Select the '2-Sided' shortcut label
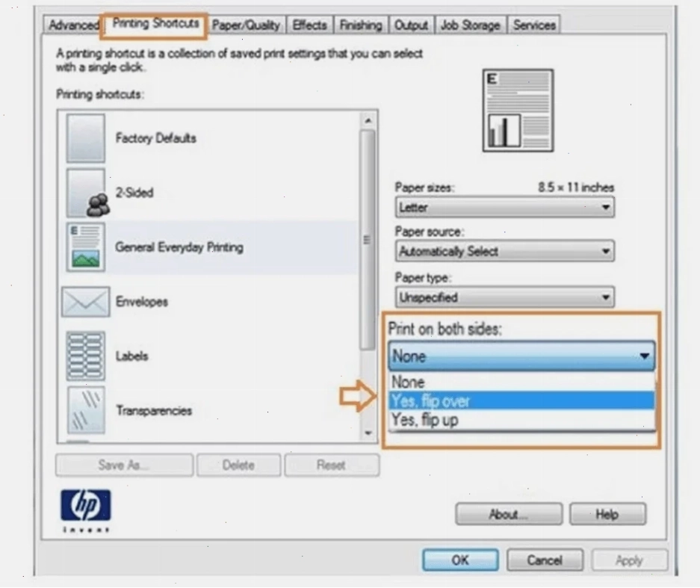Viewport: 700px width, 588px height. click(134, 193)
